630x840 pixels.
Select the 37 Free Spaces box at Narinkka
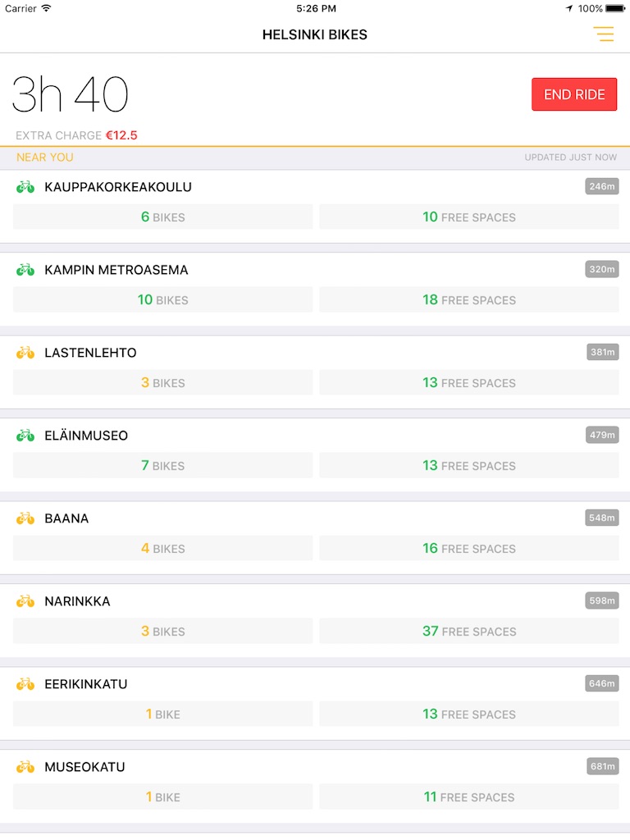click(469, 632)
